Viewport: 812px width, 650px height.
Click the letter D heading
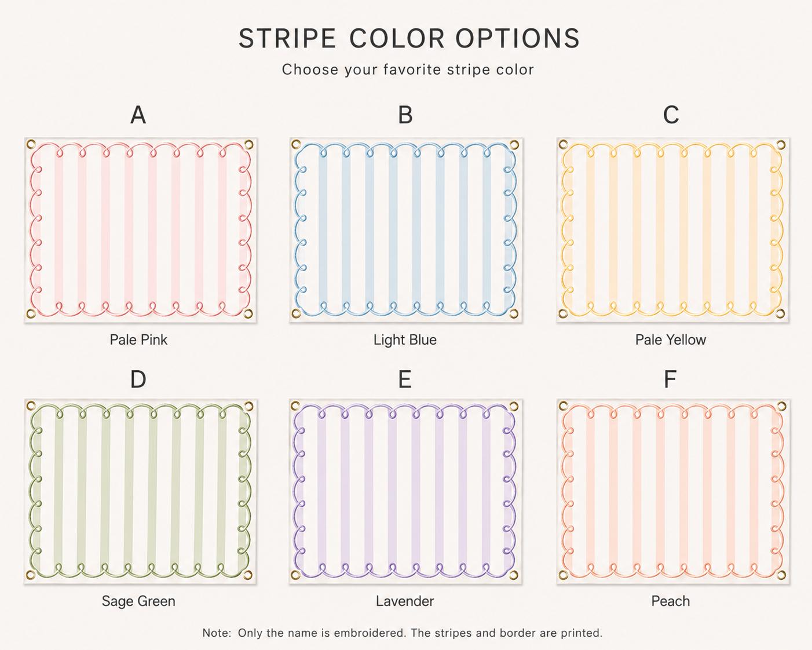(138, 379)
